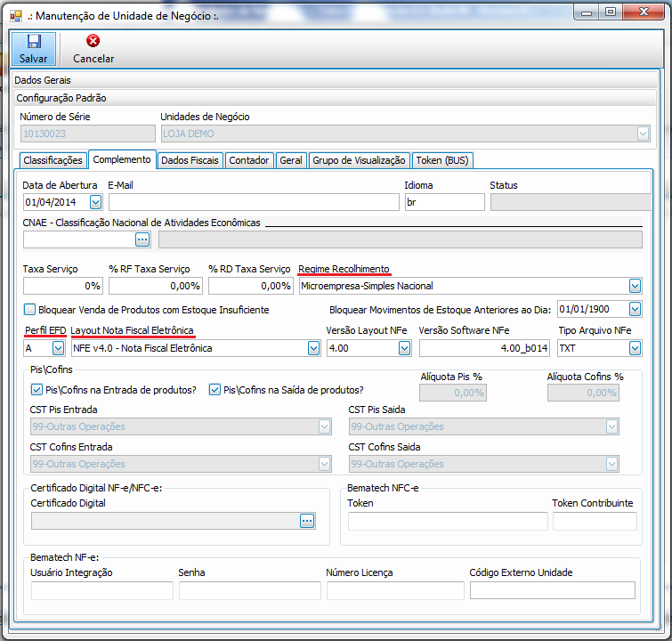Open the Data de Abertura date picker

point(95,202)
